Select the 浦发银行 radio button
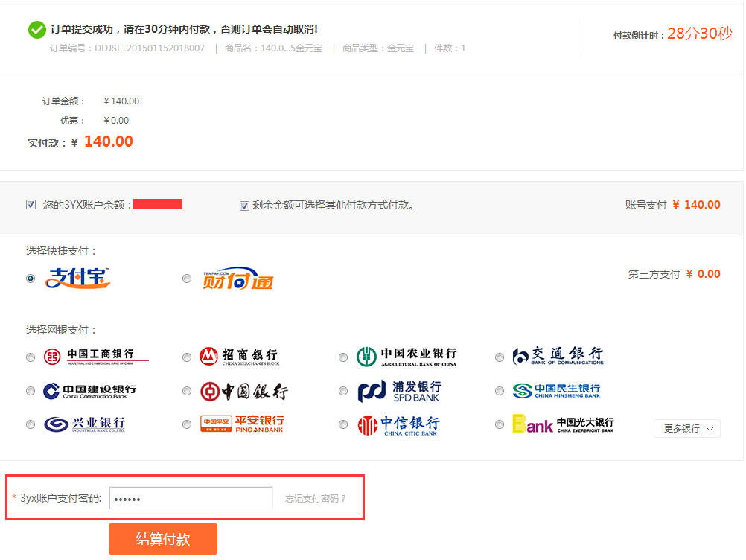Image resolution: width=746 pixels, height=560 pixels. [x=343, y=391]
